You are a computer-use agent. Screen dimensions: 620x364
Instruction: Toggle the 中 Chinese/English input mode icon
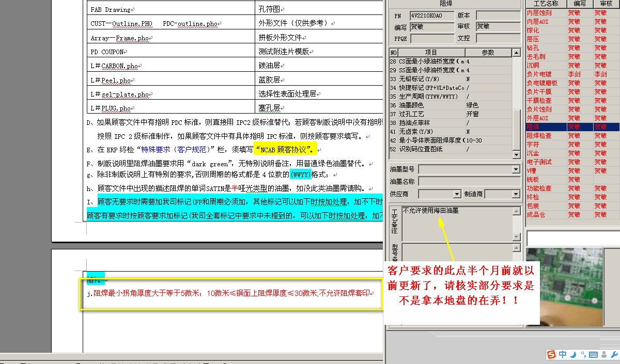563,354
